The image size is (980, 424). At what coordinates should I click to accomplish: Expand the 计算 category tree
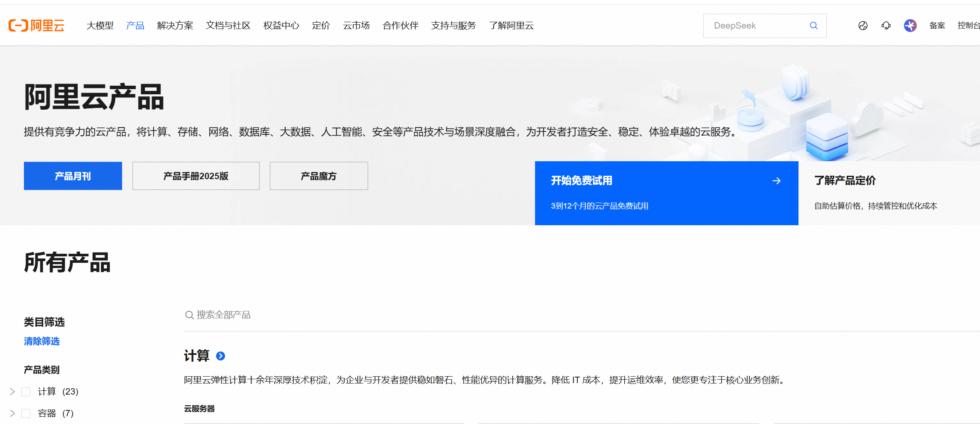coord(12,392)
